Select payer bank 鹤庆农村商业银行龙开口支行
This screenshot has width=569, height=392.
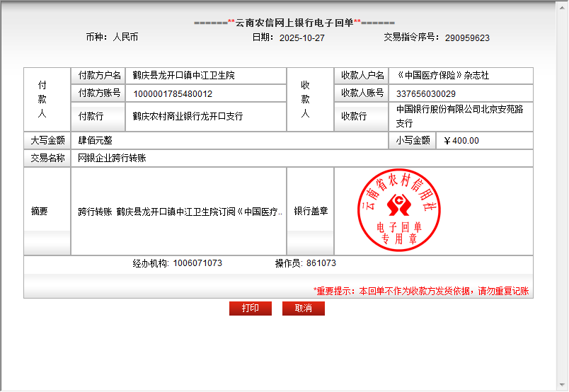[x=188, y=116]
